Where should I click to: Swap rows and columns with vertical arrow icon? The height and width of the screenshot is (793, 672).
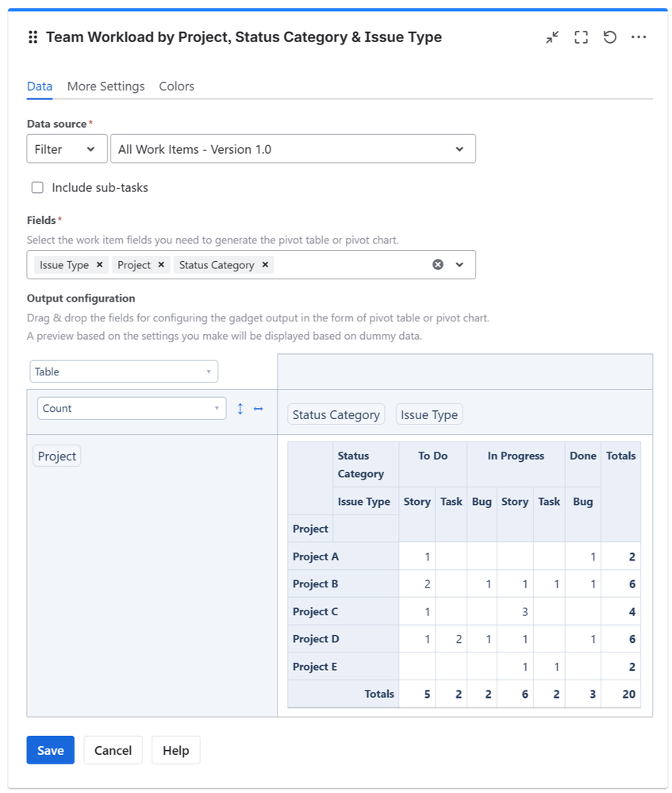pos(240,407)
